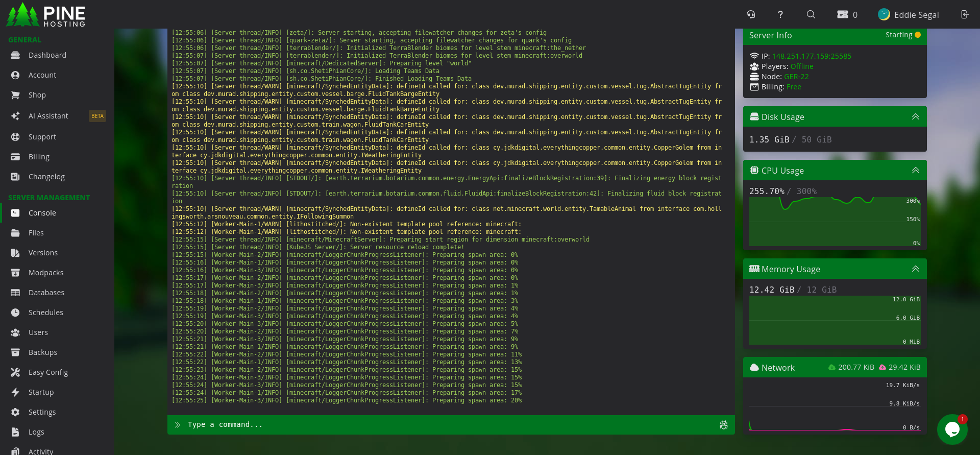Click the Easy Config tools icon
The width and height of the screenshot is (980, 455).
15,372
